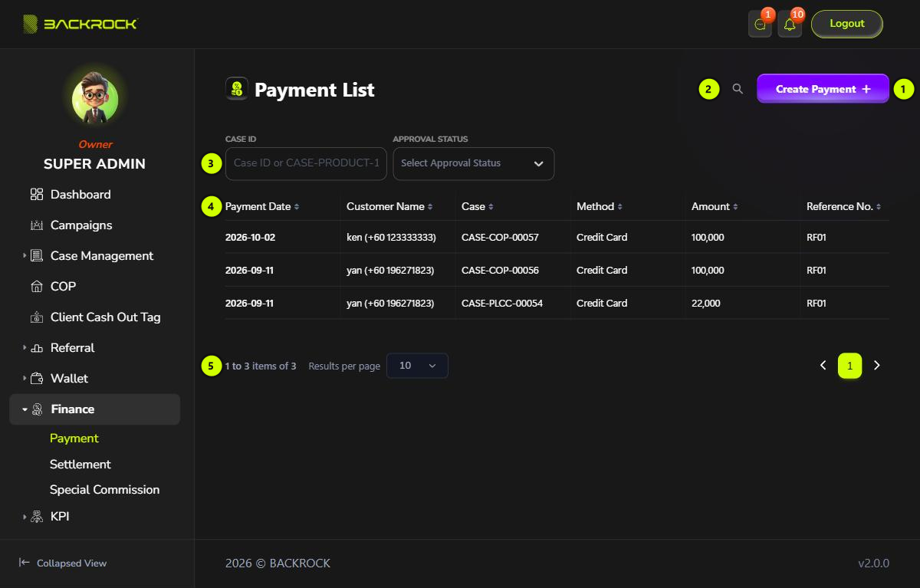Screen dimensions: 920x588
Task: Expand the KPI menu arrow
Action: (25, 517)
